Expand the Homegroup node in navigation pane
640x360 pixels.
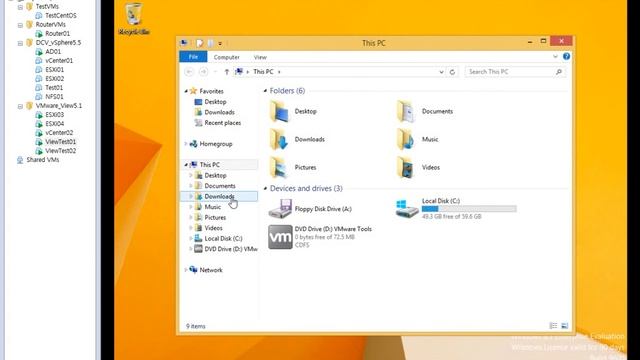186,144
